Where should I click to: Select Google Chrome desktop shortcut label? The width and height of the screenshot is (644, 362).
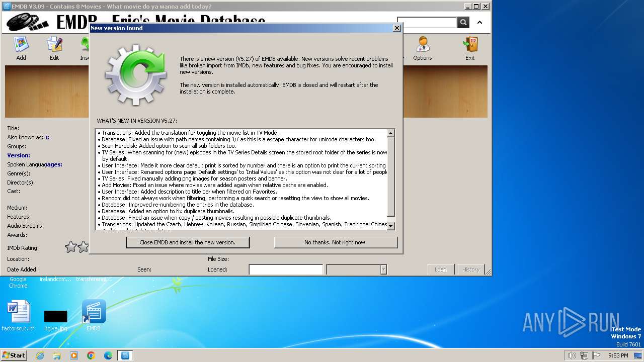[18, 283]
